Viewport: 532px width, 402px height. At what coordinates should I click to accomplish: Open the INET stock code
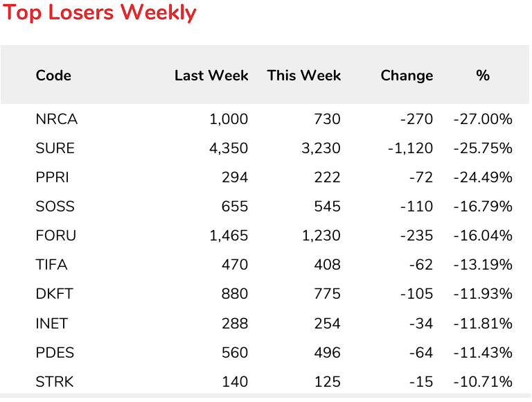coord(51,323)
